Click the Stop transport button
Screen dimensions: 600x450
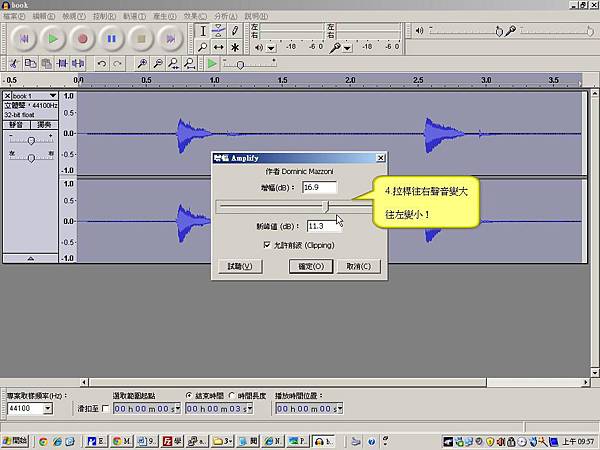[x=141, y=39]
